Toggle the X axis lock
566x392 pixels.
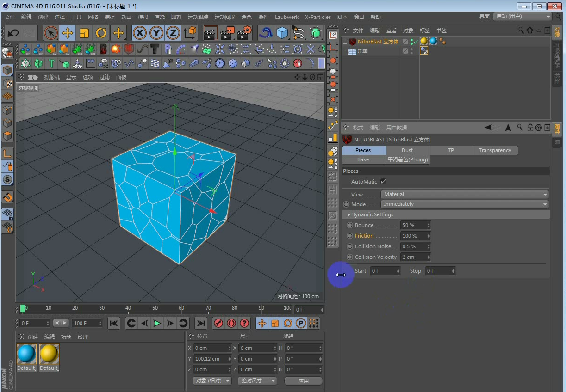click(x=140, y=33)
